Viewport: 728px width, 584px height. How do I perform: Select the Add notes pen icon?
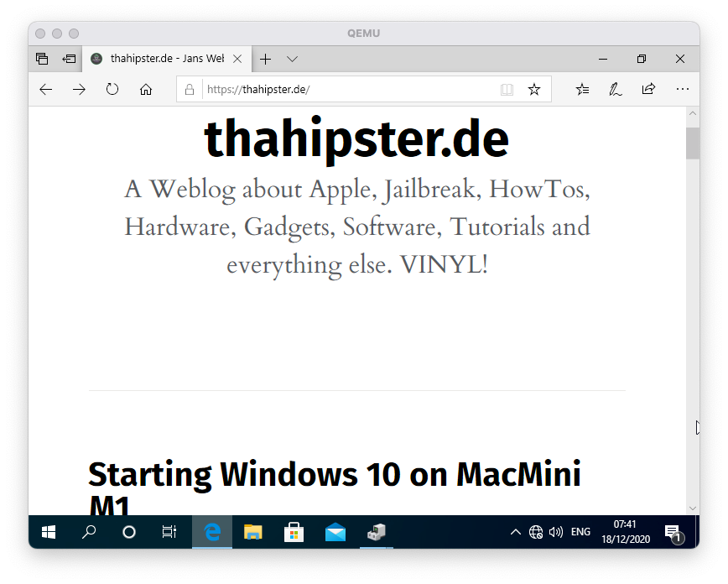(x=615, y=89)
